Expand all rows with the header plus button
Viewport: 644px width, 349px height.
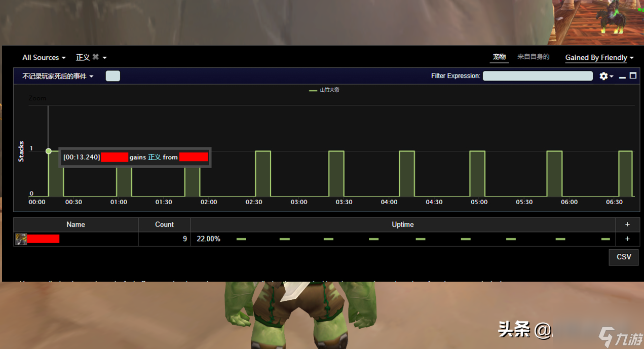[x=627, y=225]
